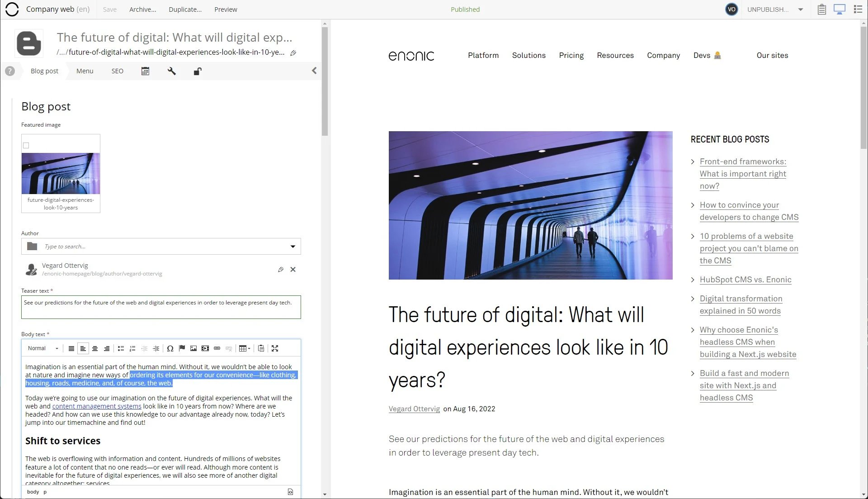The width and height of the screenshot is (868, 499).
Task: Select the wrench settings tab icon
Action: 171,71
